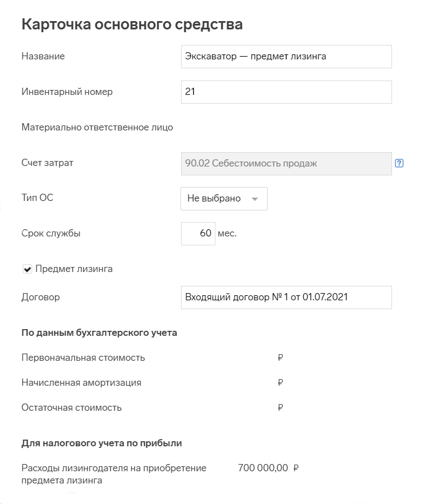Open the Тип ОС dropdown

click(x=224, y=199)
